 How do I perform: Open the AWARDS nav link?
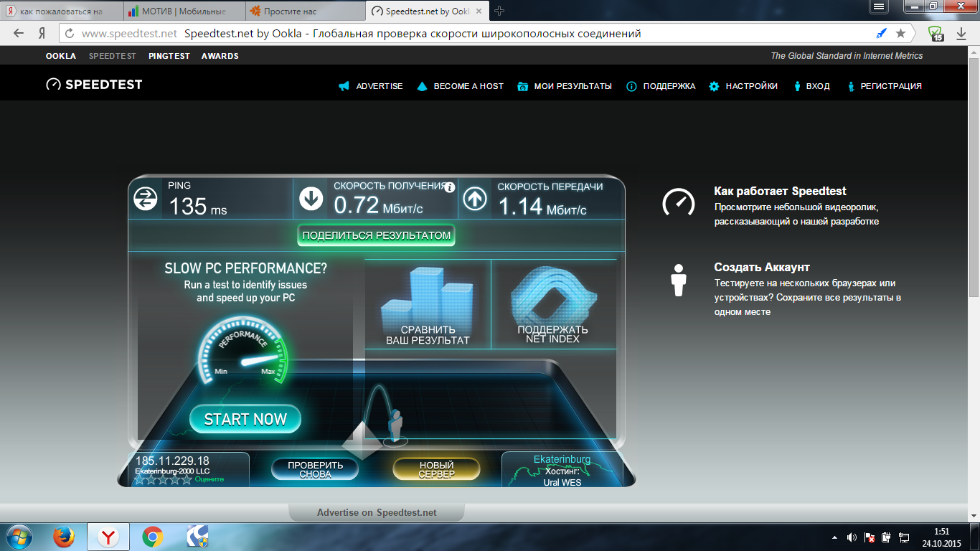click(x=220, y=56)
